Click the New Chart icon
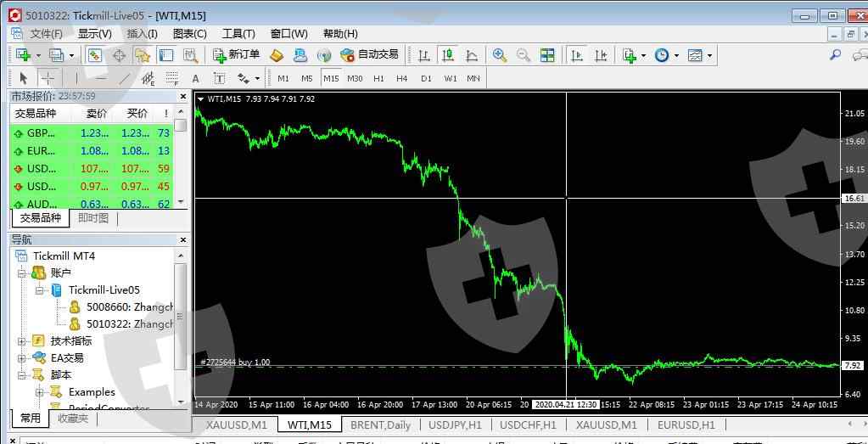Viewport: 868px width, 444px height. click(23, 55)
